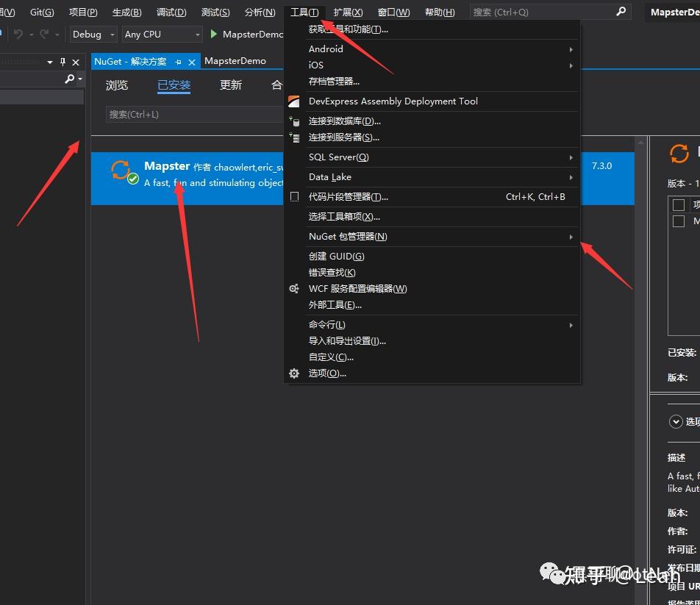The image size is (700, 605).
Task: Select 导入和导出设置 menu item
Action: [347, 341]
